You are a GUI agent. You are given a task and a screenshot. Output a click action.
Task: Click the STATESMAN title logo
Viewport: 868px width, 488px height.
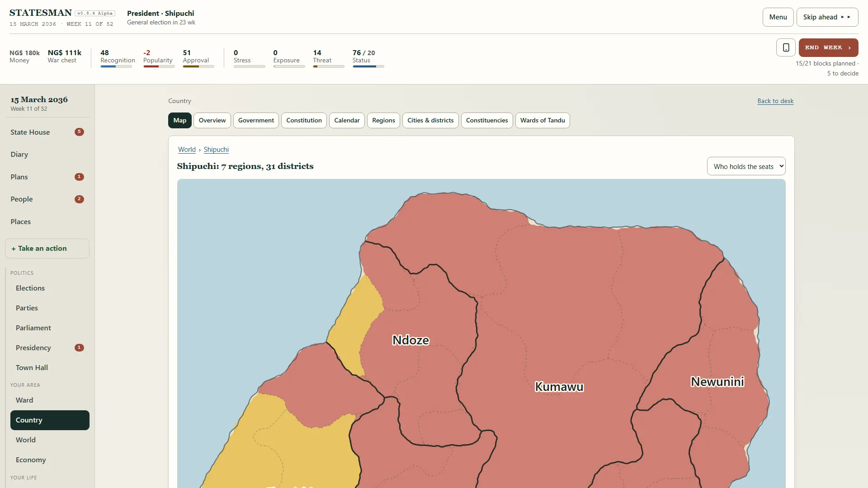(41, 13)
